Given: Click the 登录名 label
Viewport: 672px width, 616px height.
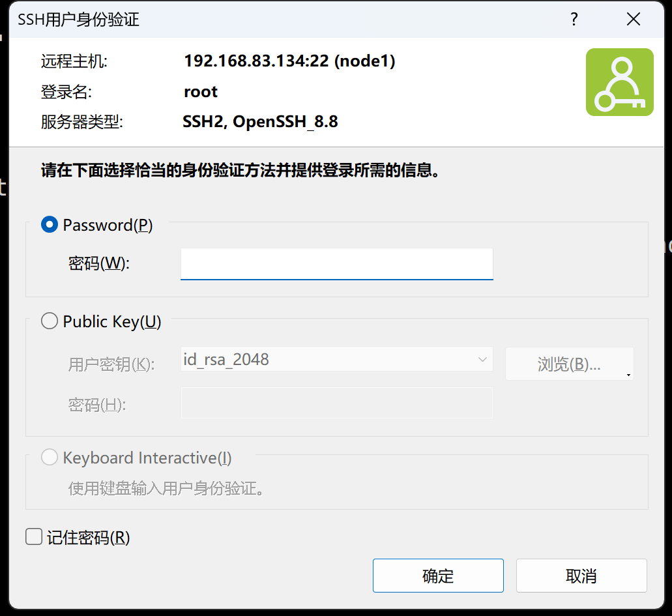Looking at the screenshot, I should point(66,92).
